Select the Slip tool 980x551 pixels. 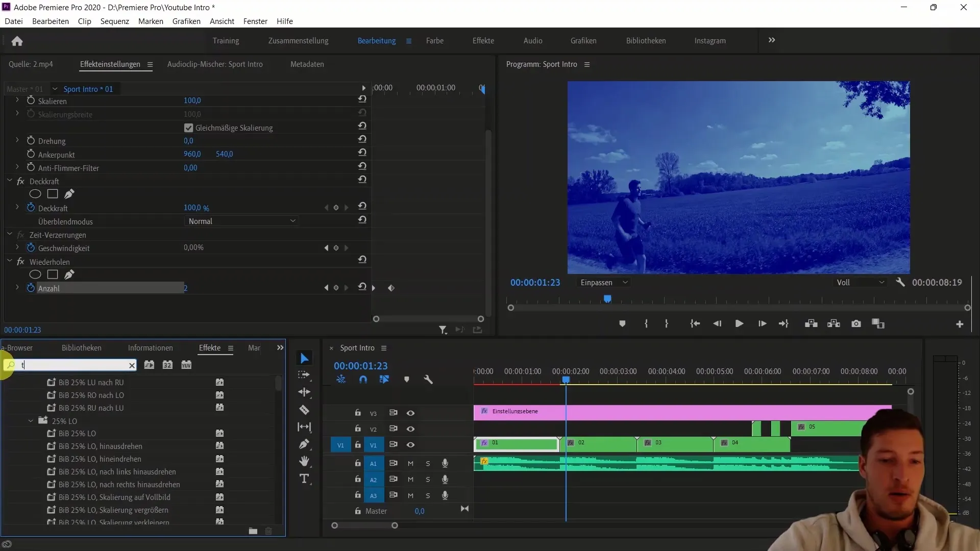pos(304,427)
